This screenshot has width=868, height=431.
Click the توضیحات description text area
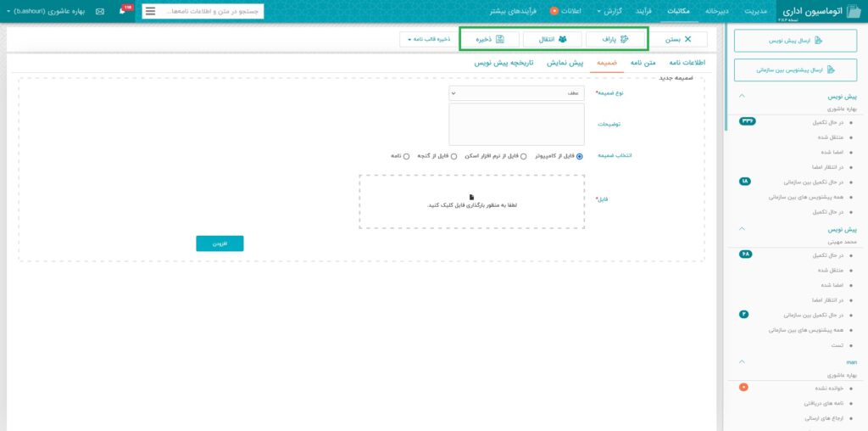click(x=516, y=125)
